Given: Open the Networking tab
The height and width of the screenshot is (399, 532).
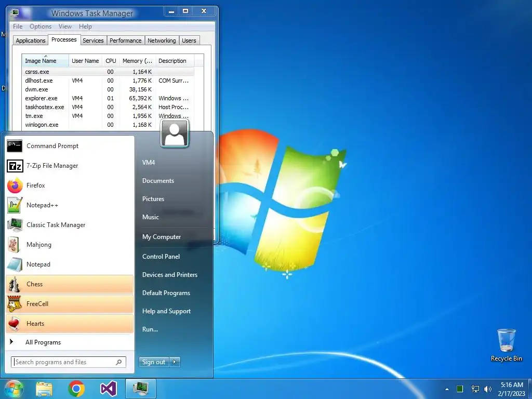Looking at the screenshot, I should point(162,41).
